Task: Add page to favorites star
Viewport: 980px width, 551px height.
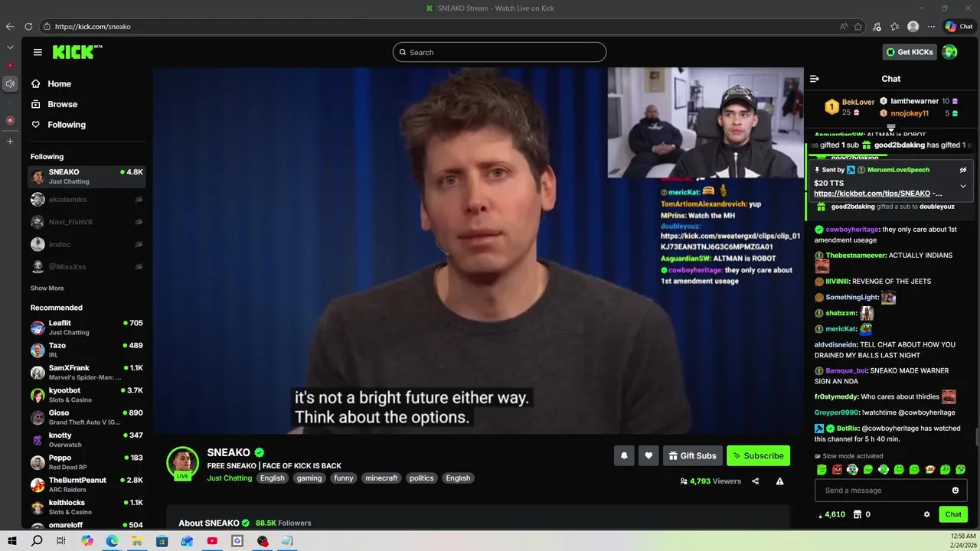Action: coord(858,26)
